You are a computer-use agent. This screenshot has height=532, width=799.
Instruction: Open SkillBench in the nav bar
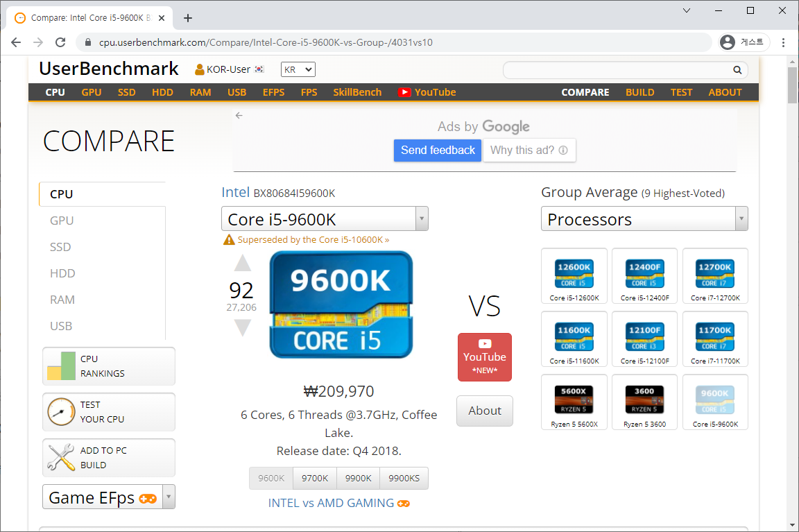(357, 92)
